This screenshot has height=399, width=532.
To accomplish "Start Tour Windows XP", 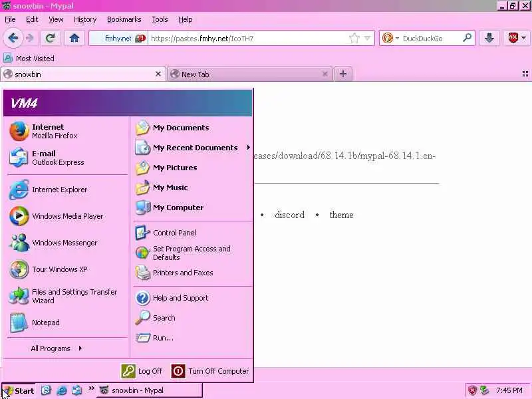I will pyautogui.click(x=67, y=269).
